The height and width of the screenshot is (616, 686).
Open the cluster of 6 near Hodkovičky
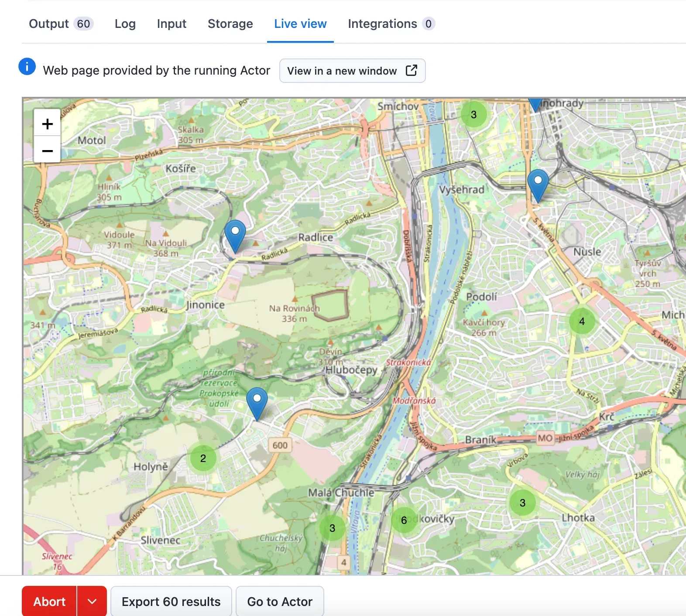(404, 520)
